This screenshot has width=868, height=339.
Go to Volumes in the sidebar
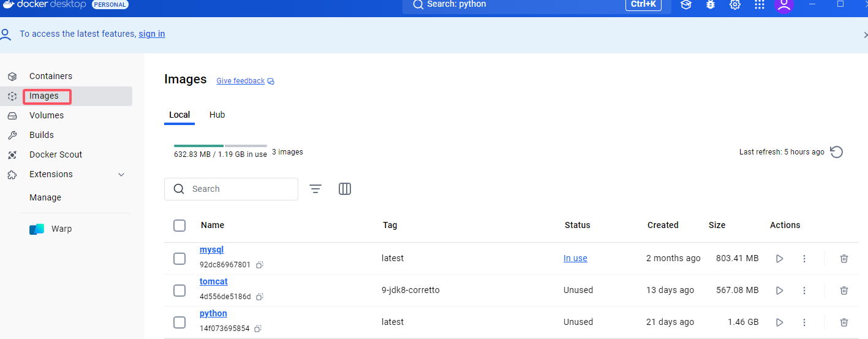point(47,115)
